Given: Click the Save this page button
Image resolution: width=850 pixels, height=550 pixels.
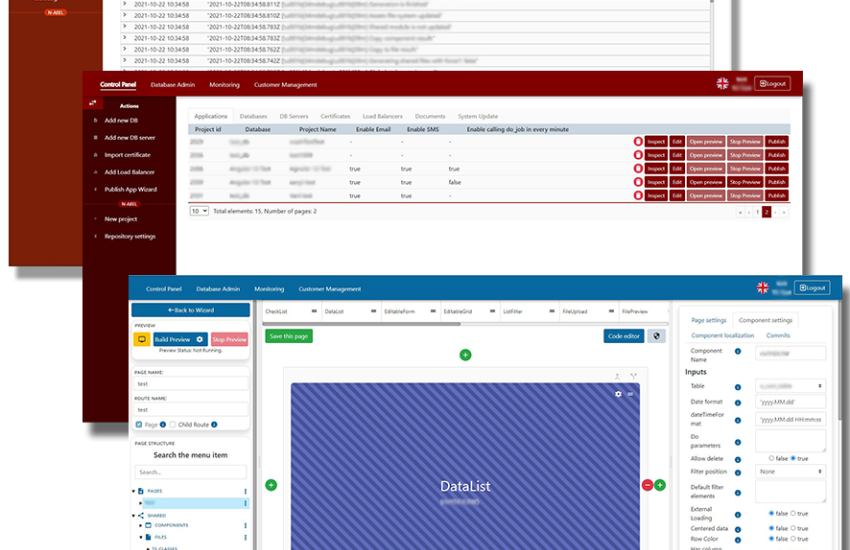Looking at the screenshot, I should [x=288, y=336].
